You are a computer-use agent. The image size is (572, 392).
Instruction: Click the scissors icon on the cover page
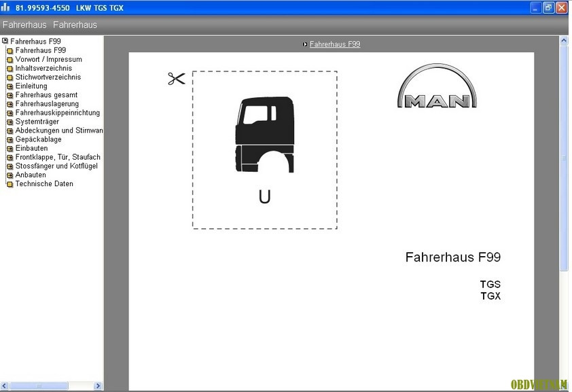coord(177,78)
